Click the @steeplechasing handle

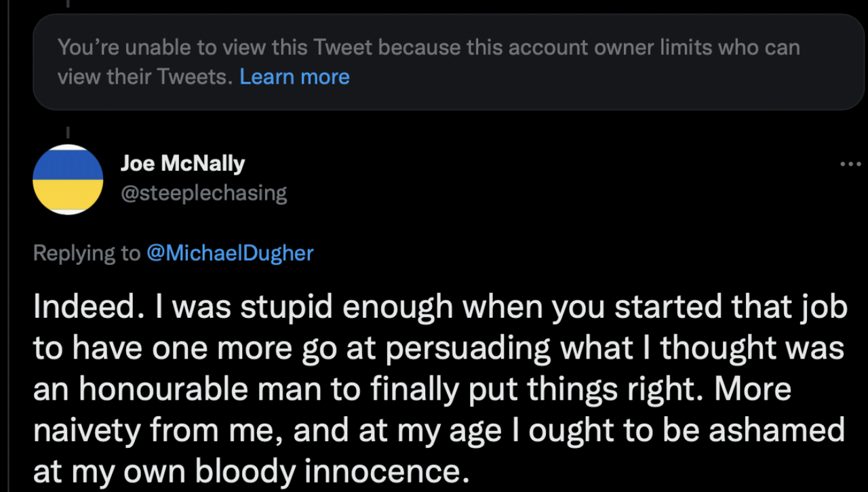pyautogui.click(x=203, y=193)
